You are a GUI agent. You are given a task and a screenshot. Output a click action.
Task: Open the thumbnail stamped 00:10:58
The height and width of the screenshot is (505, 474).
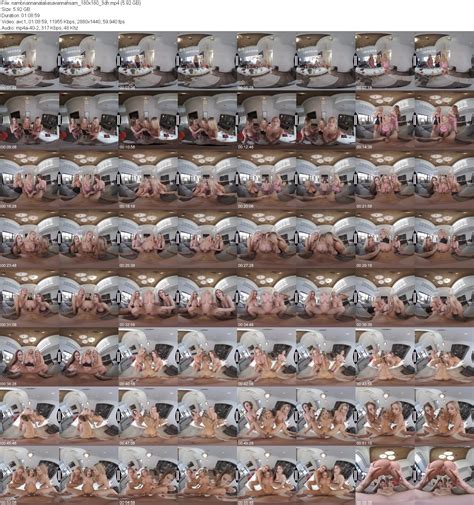[178, 120]
